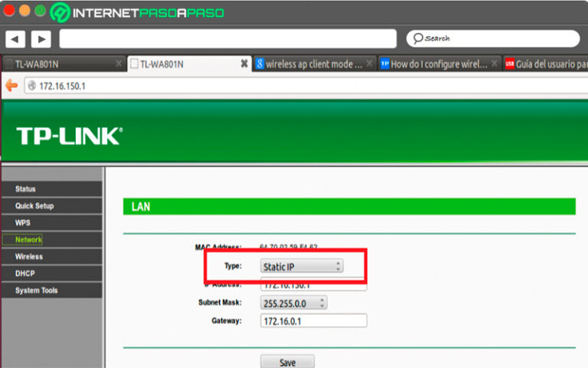
Task: Go to Quick Setup in sidebar
Action: pos(34,206)
